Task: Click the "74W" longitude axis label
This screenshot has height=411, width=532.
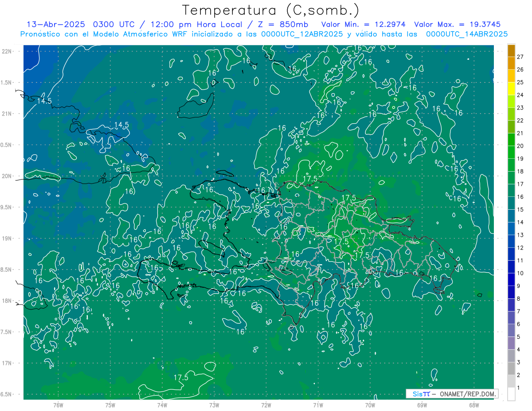Action: (162, 405)
